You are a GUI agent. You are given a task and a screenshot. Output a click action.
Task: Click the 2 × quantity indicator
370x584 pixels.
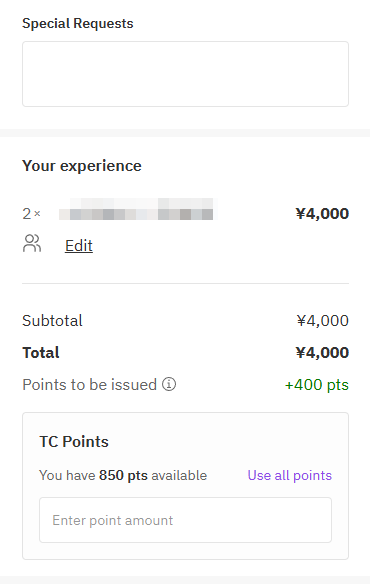(31, 214)
